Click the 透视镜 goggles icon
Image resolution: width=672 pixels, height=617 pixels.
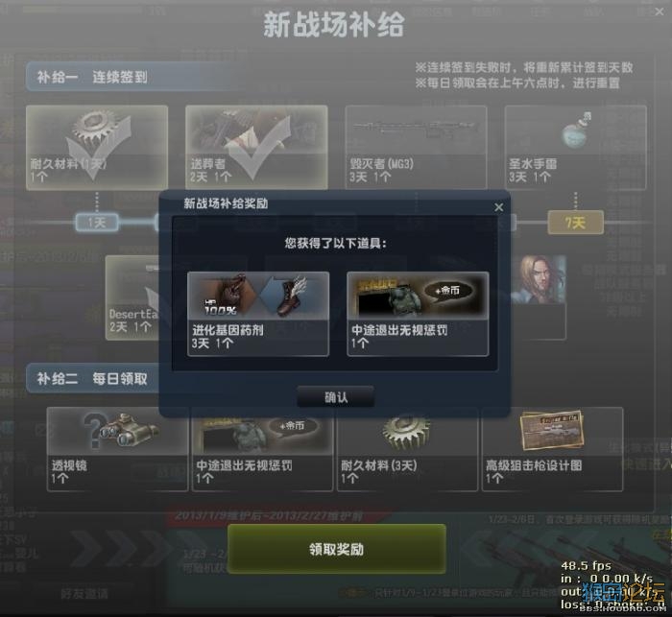121,431
